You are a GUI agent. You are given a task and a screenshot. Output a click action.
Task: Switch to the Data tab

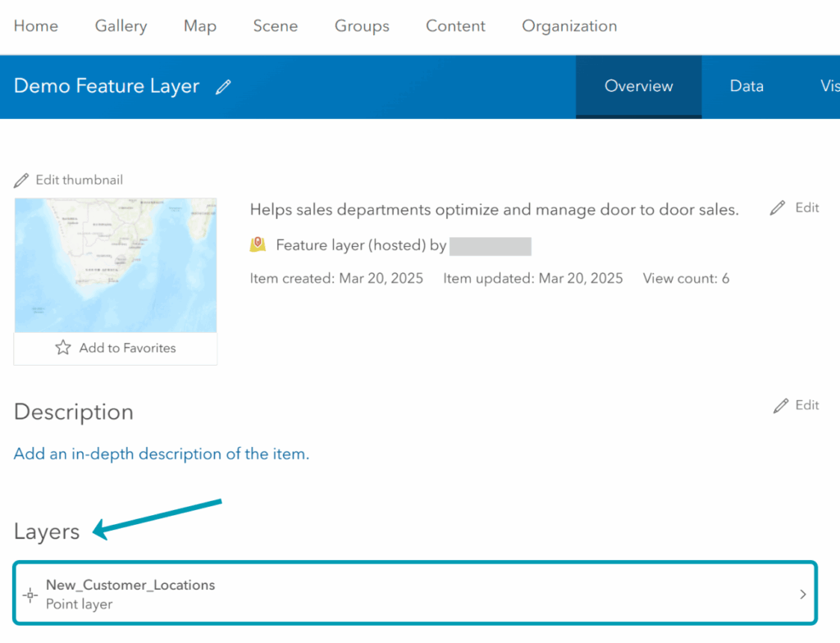(746, 86)
